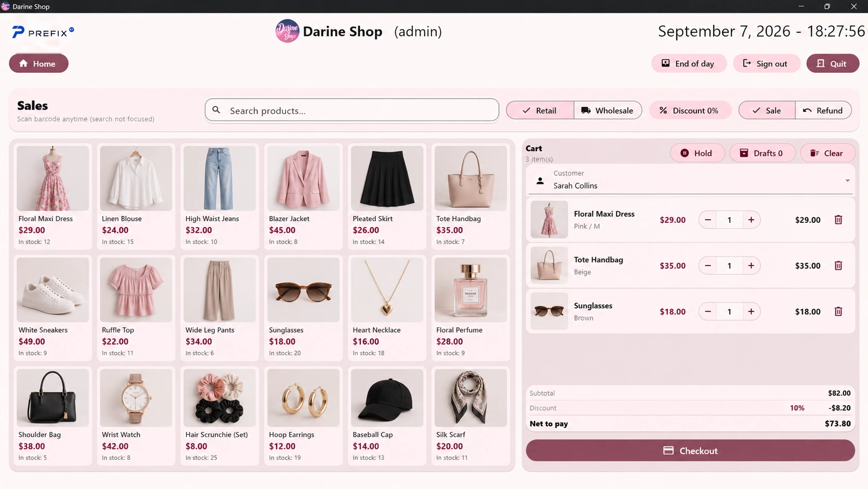Choose Wrist Watch product card
Viewport: 868px width, 489px height.
tap(136, 416)
